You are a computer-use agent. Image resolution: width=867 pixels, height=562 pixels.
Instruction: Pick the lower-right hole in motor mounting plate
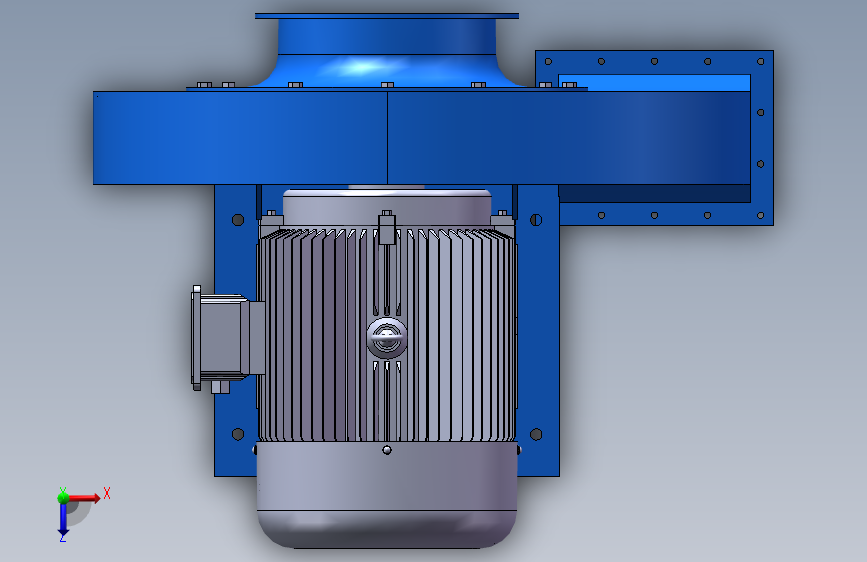point(536,434)
